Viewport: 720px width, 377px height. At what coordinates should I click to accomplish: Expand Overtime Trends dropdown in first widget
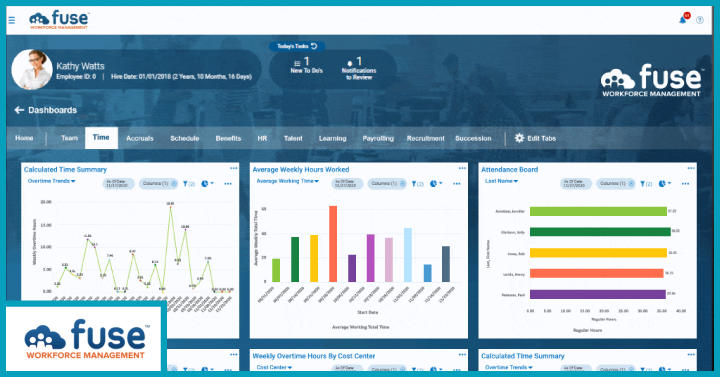pyautogui.click(x=51, y=181)
